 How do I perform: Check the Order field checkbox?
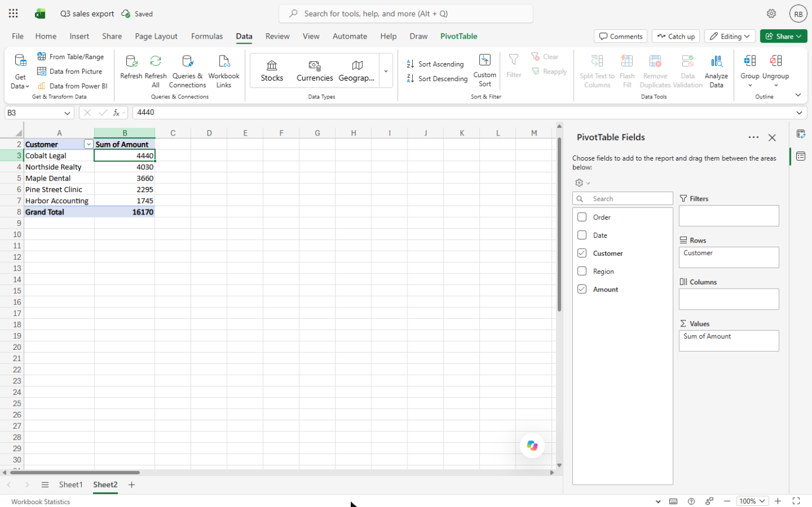click(582, 217)
